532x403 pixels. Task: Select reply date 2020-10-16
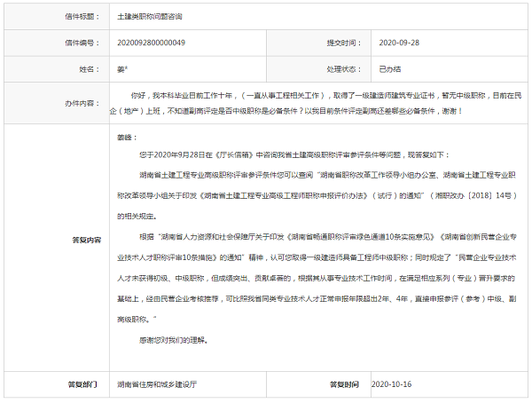pos(391,384)
